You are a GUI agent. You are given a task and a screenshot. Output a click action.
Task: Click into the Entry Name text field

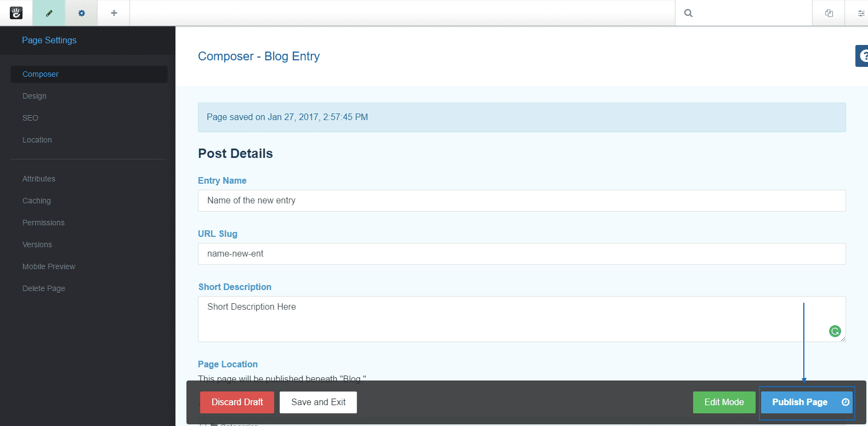pos(521,201)
